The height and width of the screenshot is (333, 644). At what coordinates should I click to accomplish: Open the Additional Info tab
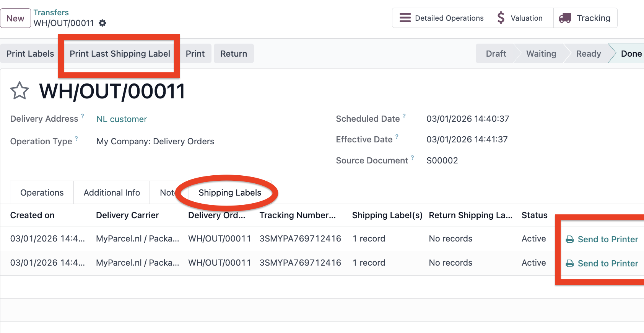pos(112,193)
